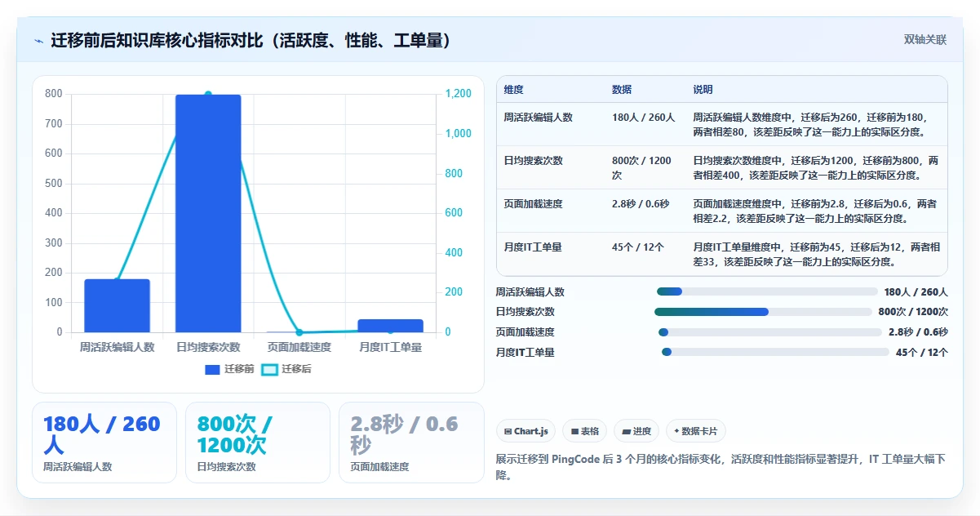
Task: Click the 页面加载速度 progress bar
Action: click(x=770, y=332)
